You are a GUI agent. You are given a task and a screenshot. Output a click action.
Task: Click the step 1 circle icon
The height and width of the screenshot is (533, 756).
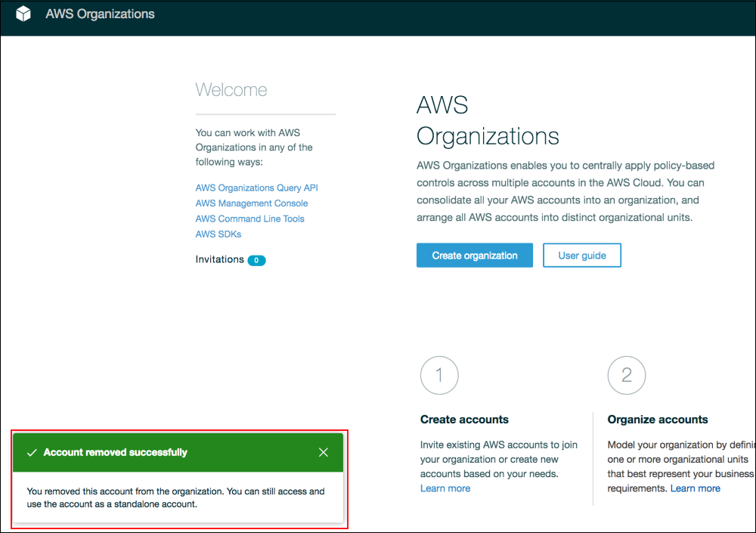coord(439,375)
